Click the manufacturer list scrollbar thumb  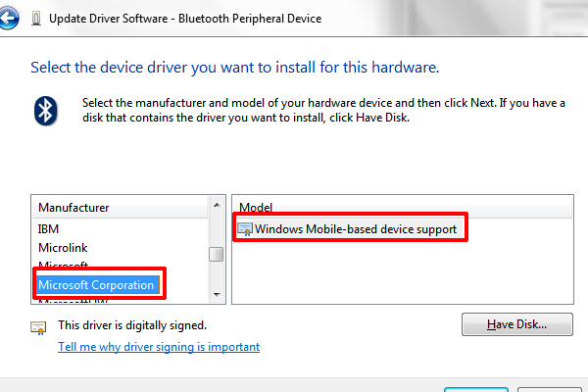[x=217, y=255]
